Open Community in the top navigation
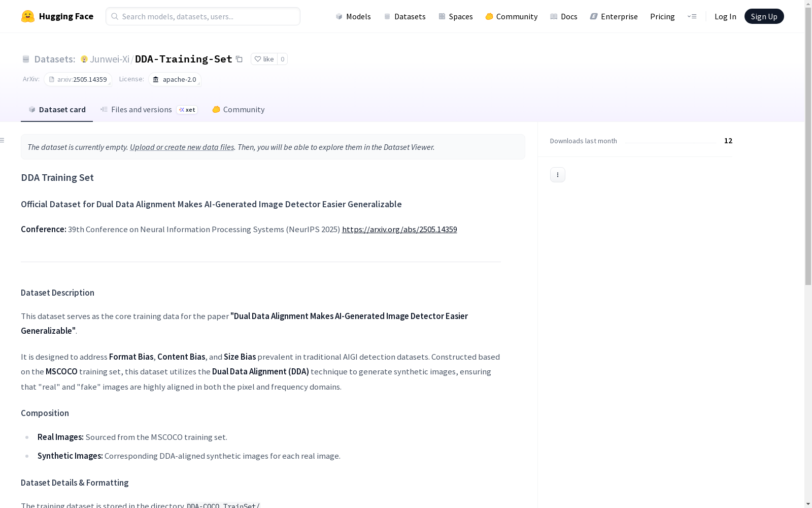 [512, 16]
